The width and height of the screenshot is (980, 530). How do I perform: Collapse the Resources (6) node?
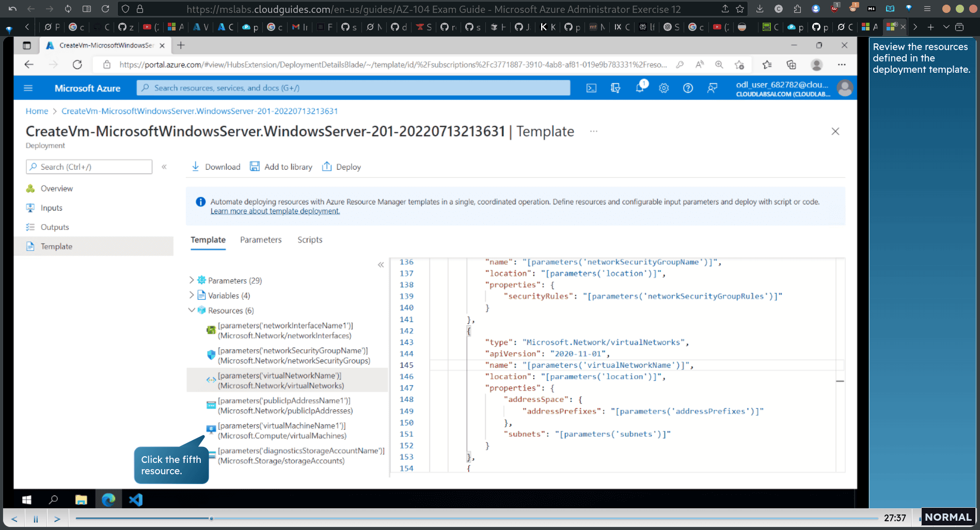tap(192, 310)
